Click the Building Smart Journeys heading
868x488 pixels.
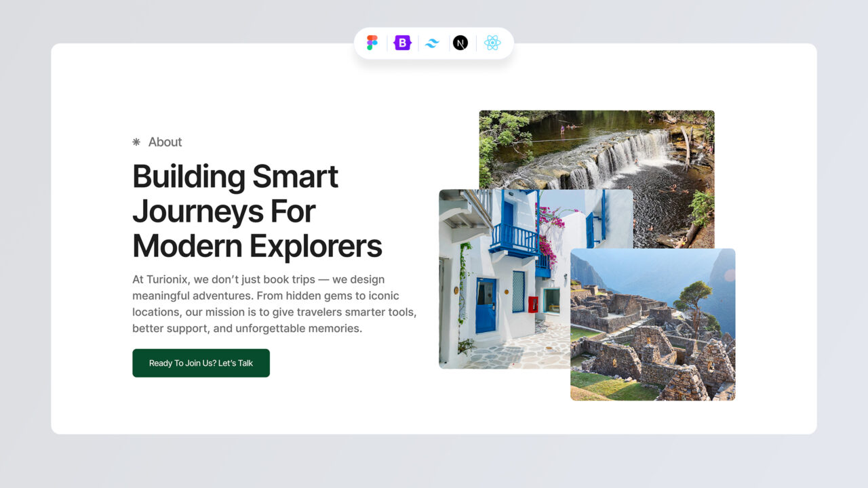click(257, 211)
